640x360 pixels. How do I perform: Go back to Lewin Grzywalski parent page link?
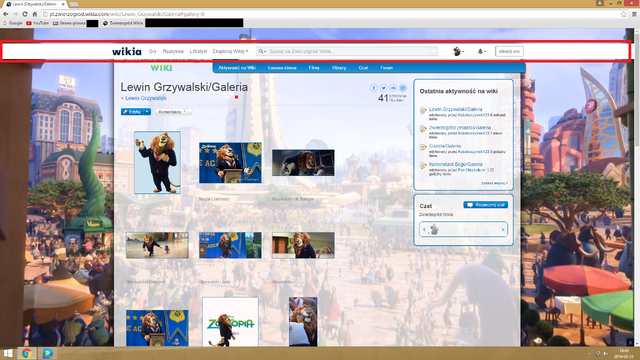(x=146, y=98)
